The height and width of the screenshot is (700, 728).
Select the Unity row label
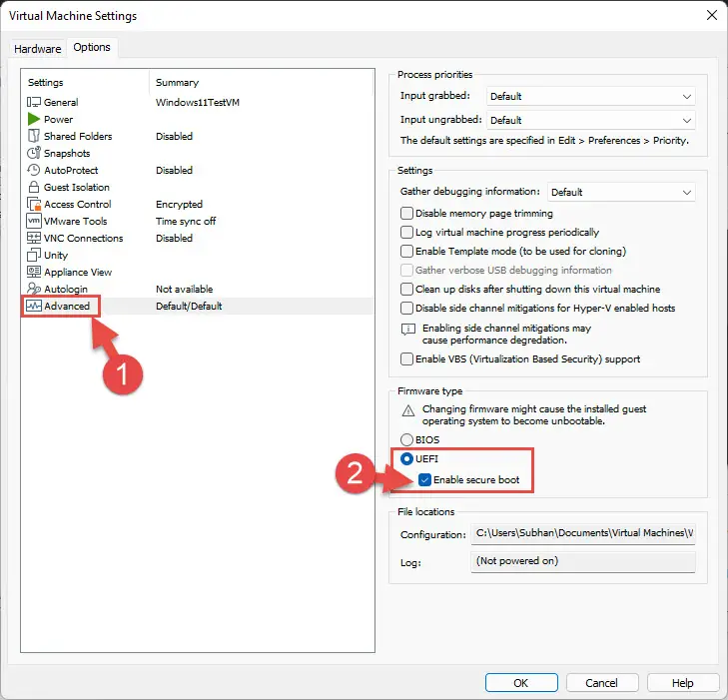point(56,255)
